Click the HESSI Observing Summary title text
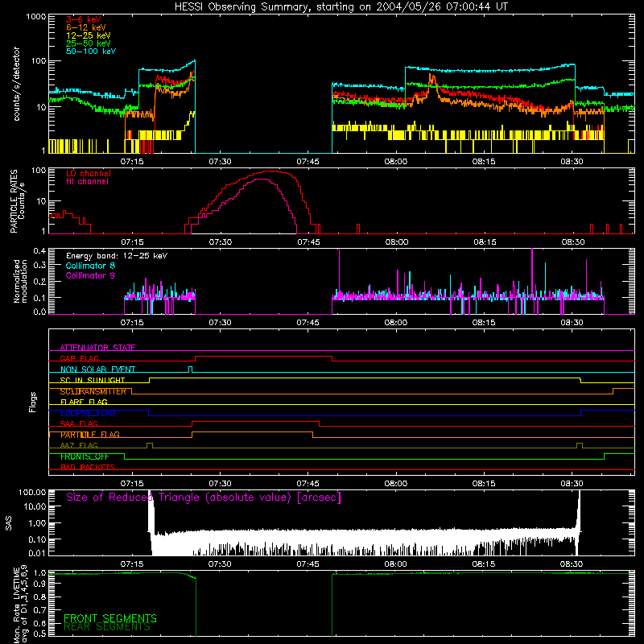Viewport: 644px width, 644px height. [341, 7]
